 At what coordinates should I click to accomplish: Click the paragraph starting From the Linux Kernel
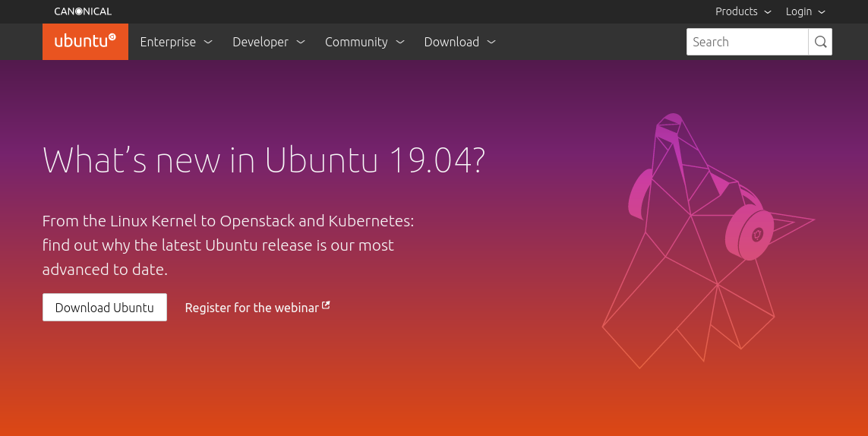tap(228, 245)
